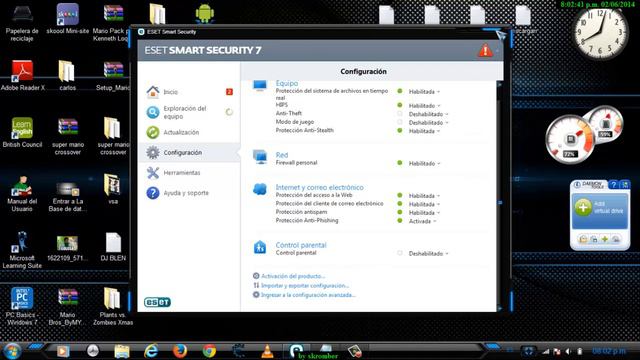Viewport: 640px width, 360px height.
Task: Open Plants vs. Zombies Xmas folder
Action: (x=113, y=306)
